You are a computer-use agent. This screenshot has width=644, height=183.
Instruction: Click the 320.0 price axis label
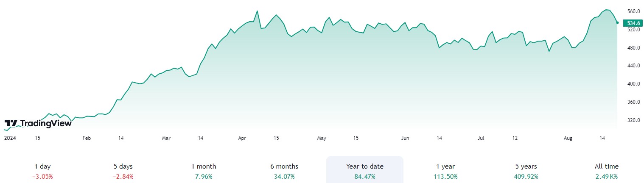pyautogui.click(x=633, y=120)
